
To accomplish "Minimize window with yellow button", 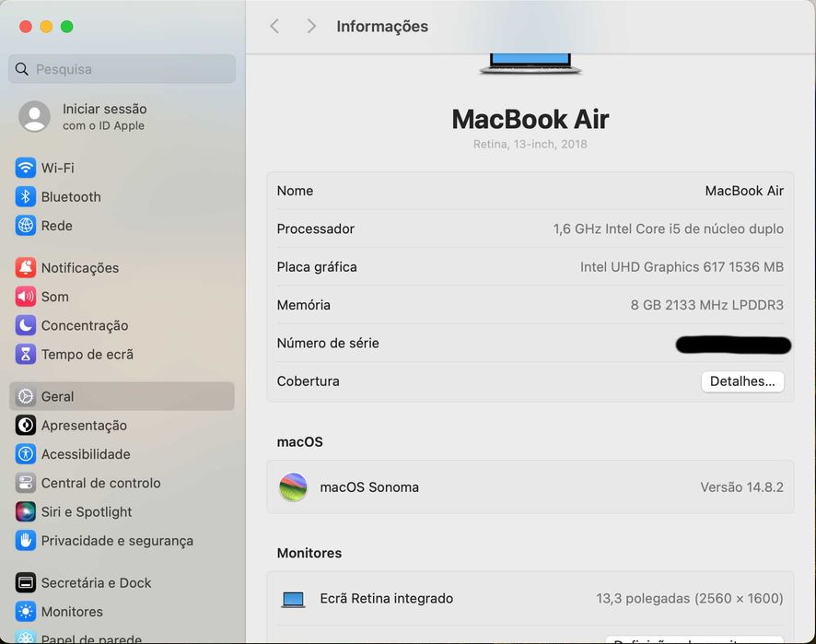I will 46,26.
